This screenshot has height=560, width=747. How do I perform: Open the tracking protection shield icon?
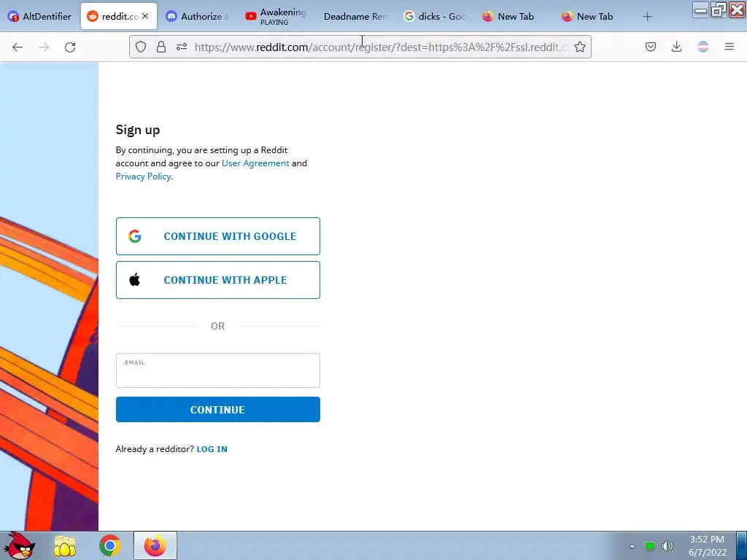click(x=141, y=47)
